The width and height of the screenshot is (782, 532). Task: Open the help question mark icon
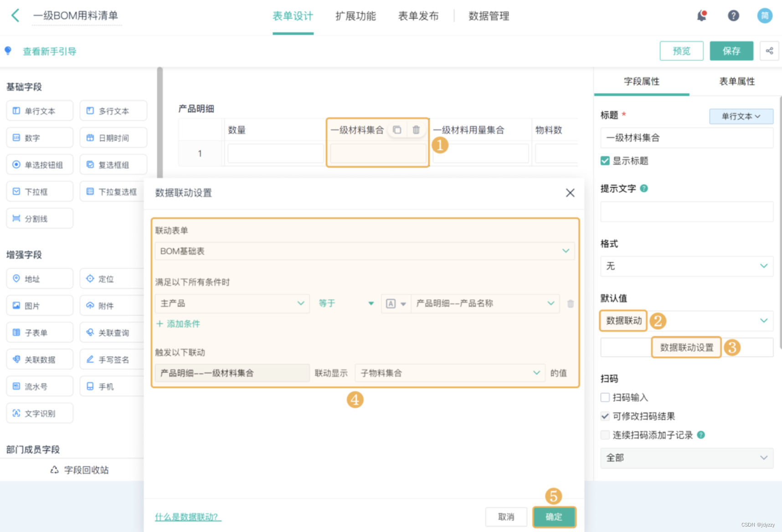coord(733,16)
